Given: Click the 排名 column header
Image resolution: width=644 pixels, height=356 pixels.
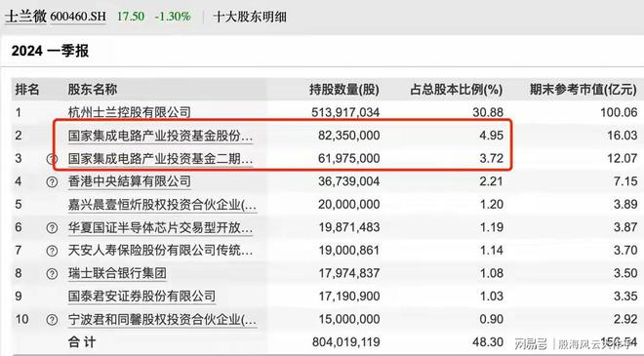Looking at the screenshot, I should point(27,89).
